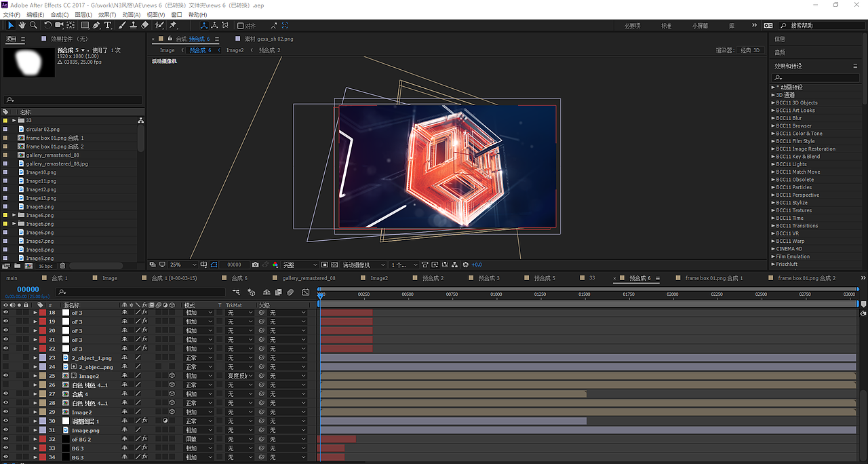Expand BCC11 Blur effects category

coord(773,118)
